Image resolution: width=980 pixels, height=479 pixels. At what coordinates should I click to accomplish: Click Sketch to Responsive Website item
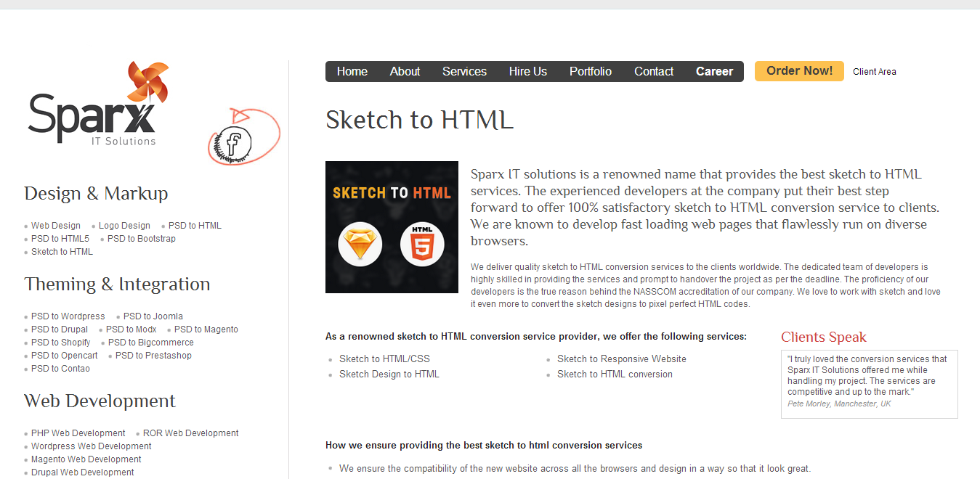622,359
